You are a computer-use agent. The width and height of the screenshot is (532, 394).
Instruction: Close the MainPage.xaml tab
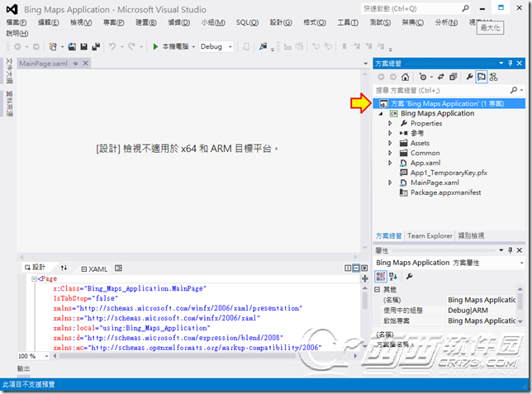[x=86, y=63]
